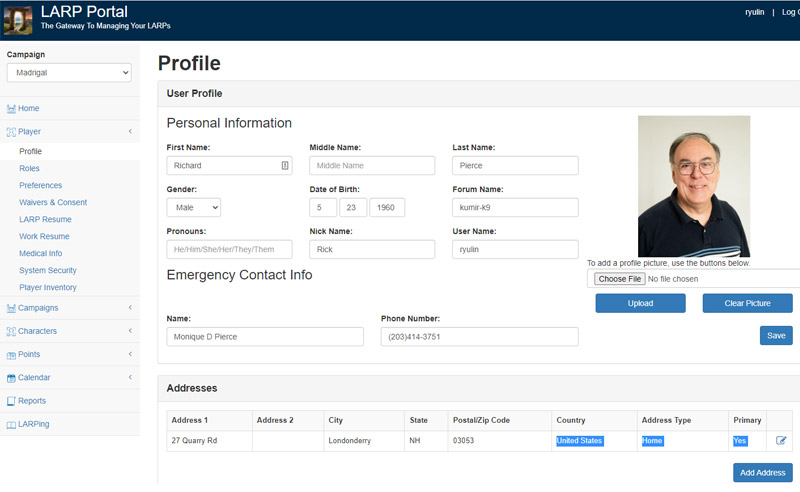Click the Home icon in sidebar
Screen dimensions: 800x492
point(11,108)
